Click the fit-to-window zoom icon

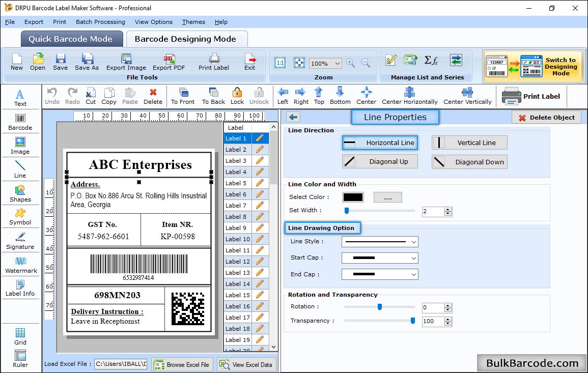coord(299,63)
